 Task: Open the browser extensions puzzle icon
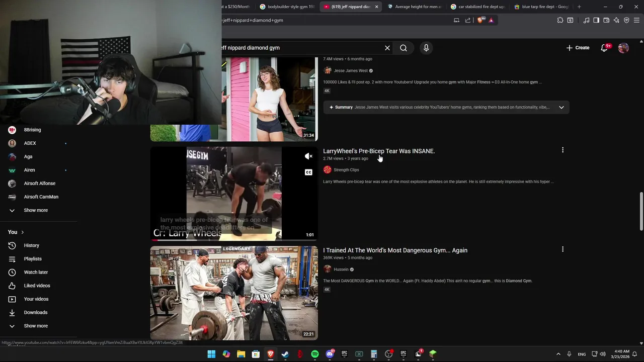point(560,20)
